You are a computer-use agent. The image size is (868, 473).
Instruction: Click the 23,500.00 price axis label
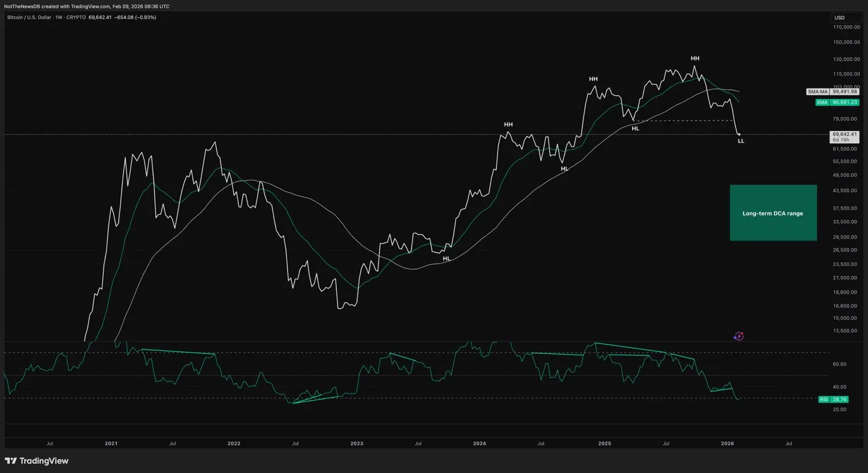[x=845, y=264]
